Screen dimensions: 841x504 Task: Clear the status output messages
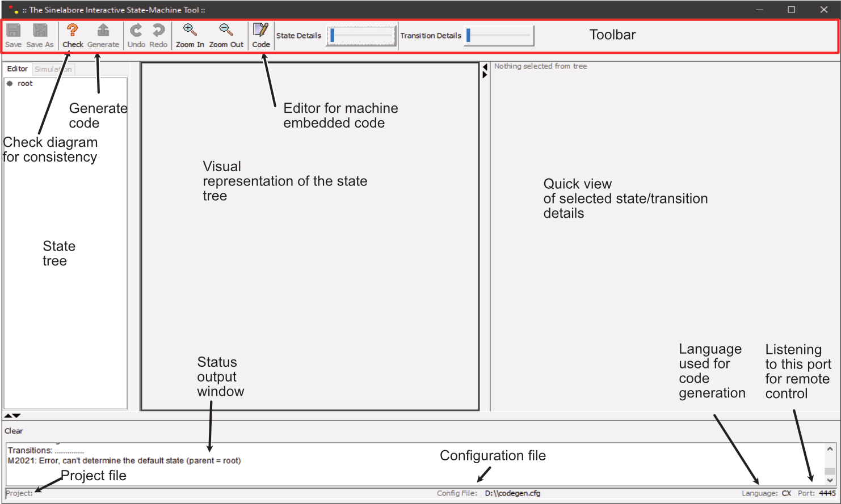13,431
